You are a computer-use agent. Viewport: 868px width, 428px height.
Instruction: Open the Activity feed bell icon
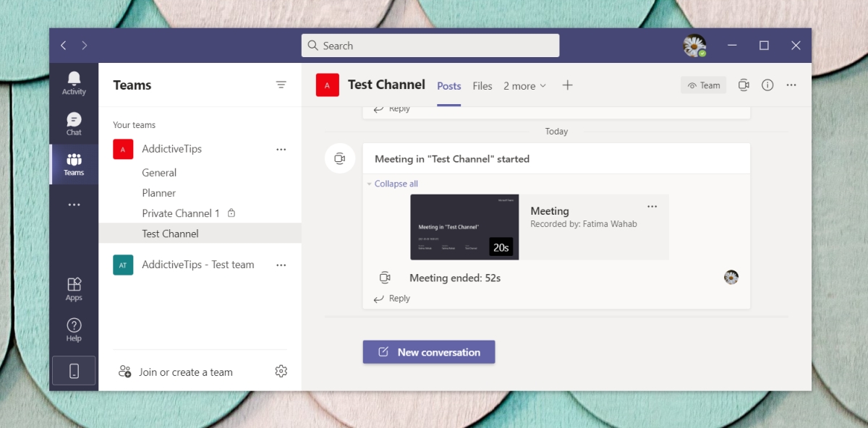click(x=74, y=82)
